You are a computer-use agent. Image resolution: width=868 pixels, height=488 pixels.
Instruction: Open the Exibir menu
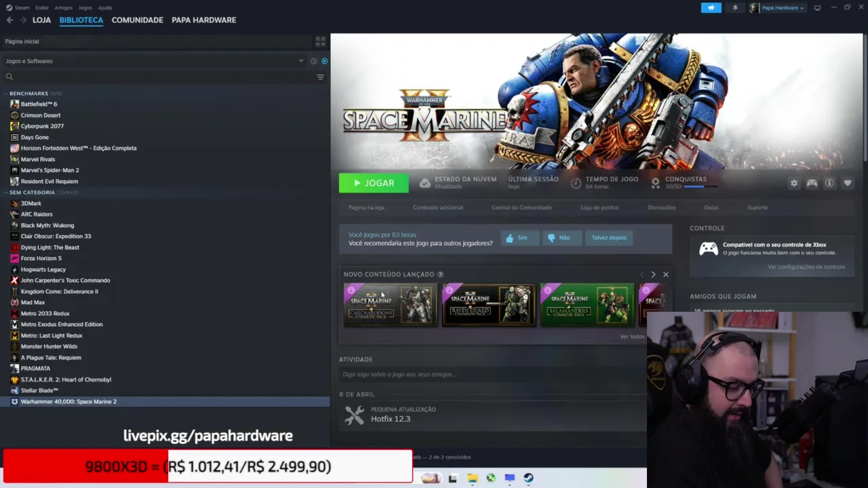(42, 8)
